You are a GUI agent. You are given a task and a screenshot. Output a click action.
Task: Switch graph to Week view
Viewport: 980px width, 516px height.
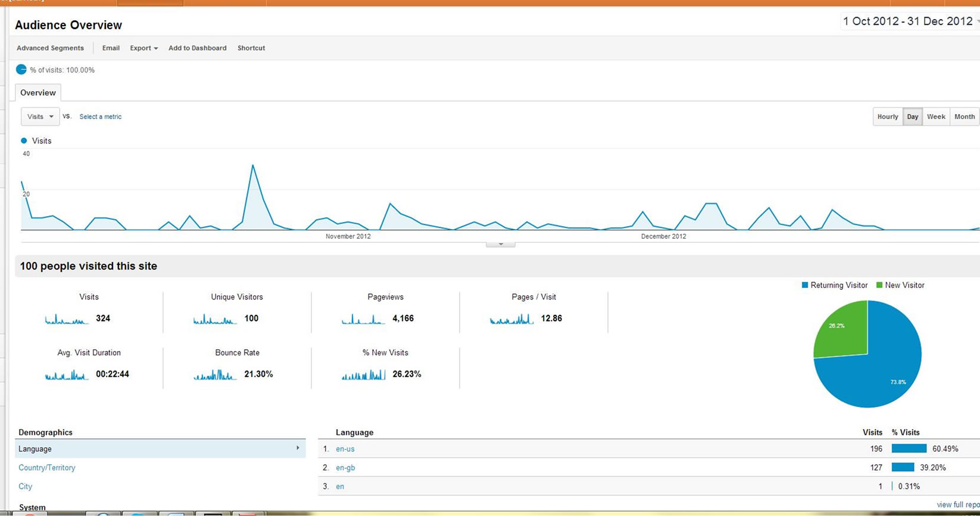tap(935, 117)
